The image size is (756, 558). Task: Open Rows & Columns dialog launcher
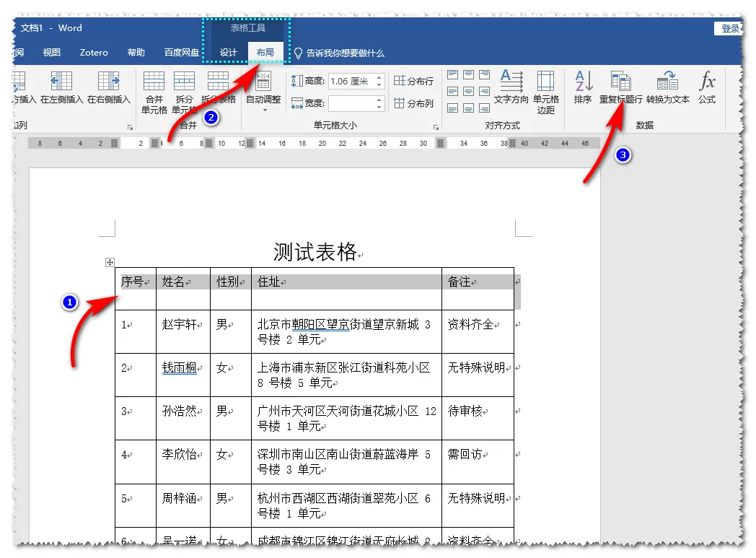click(130, 127)
